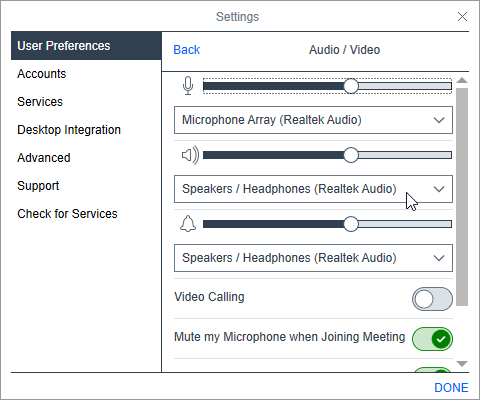
Task: Go to the Advanced settings section
Action: pyautogui.click(x=44, y=158)
